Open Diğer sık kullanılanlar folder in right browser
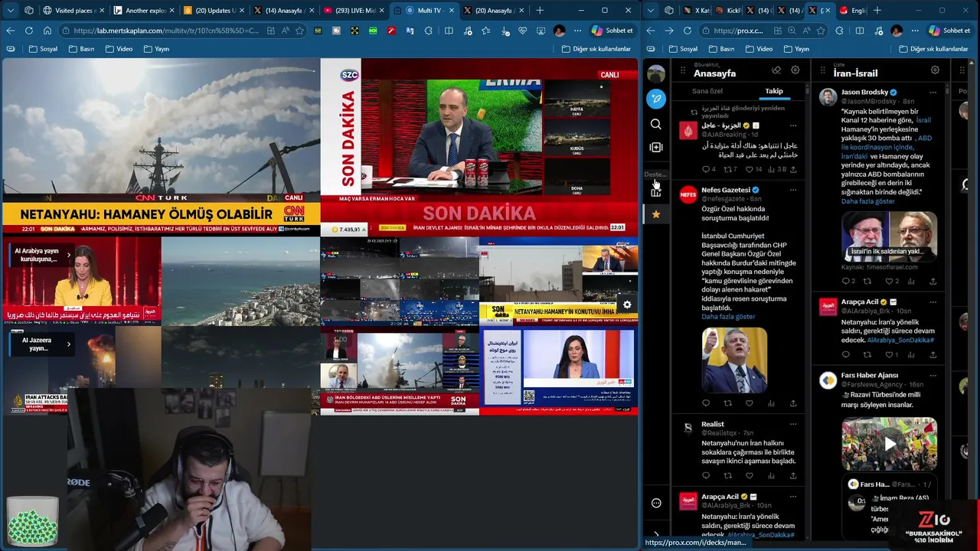 click(x=933, y=48)
